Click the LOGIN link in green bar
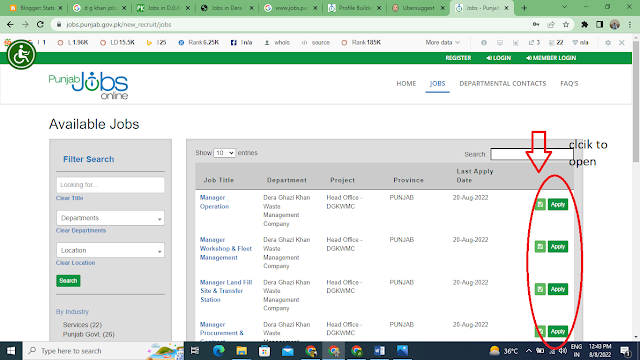640x360 pixels. [x=498, y=58]
